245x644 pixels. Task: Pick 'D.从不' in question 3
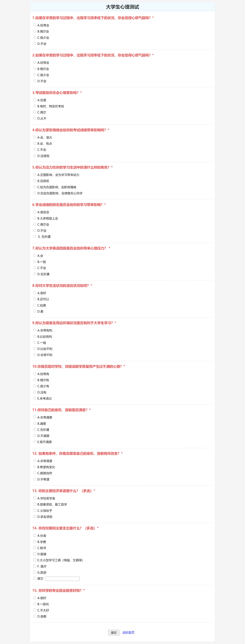[x=35, y=118]
